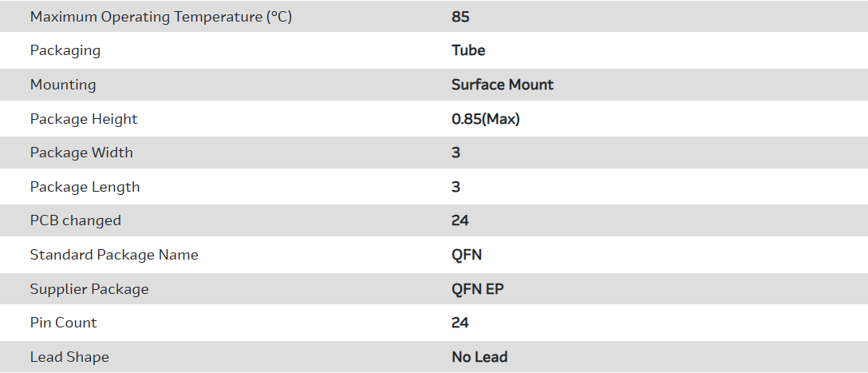Select the 85 temperature value
868x373 pixels.
(460, 17)
